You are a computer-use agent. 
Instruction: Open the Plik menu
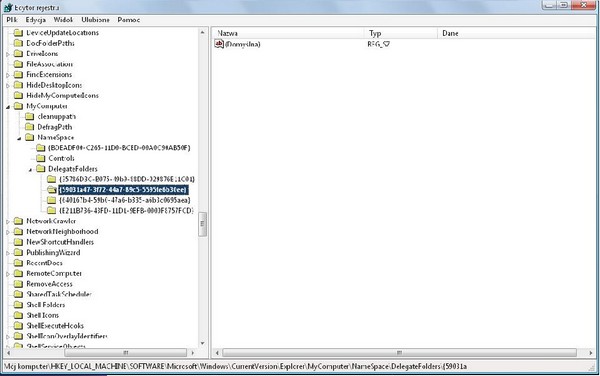click(12, 20)
